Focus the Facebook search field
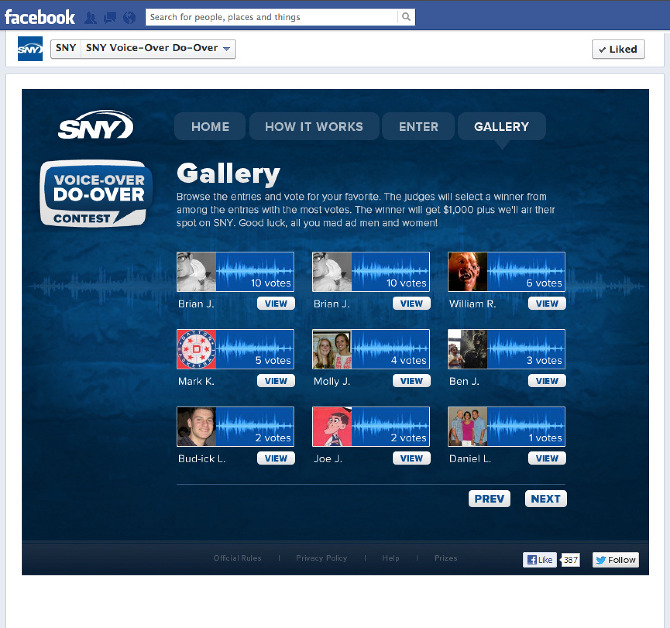Viewport: 670px width, 628px height. click(271, 17)
